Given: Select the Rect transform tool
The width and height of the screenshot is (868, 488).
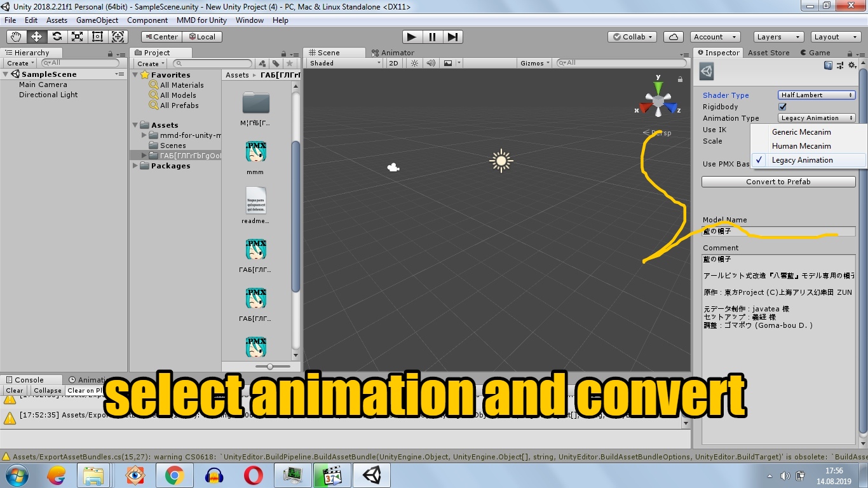Looking at the screenshot, I should [98, 37].
